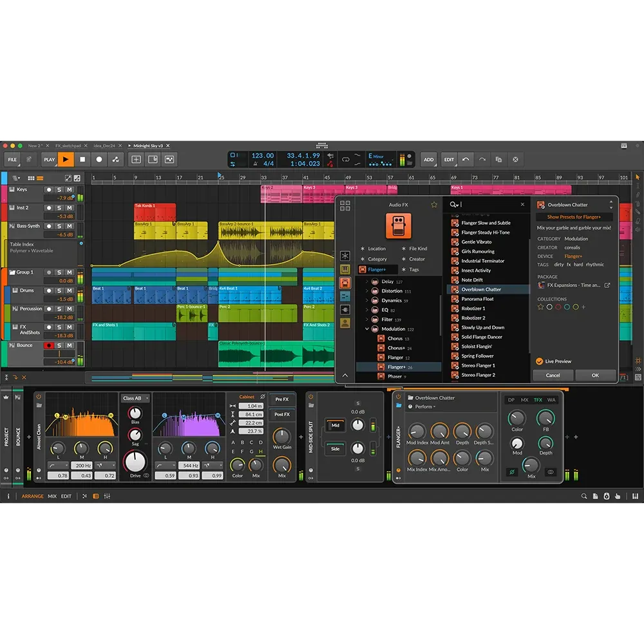Disarm record on the Bounce track
Image resolution: width=644 pixels, height=644 pixels.
(x=49, y=345)
